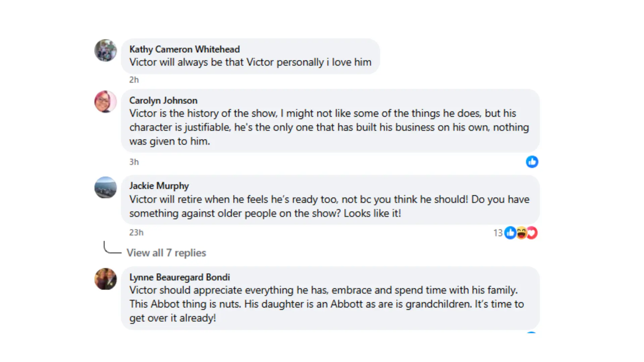Click the 23h timestamp under Jackie's comment
This screenshot has height=362, width=644.
[136, 232]
